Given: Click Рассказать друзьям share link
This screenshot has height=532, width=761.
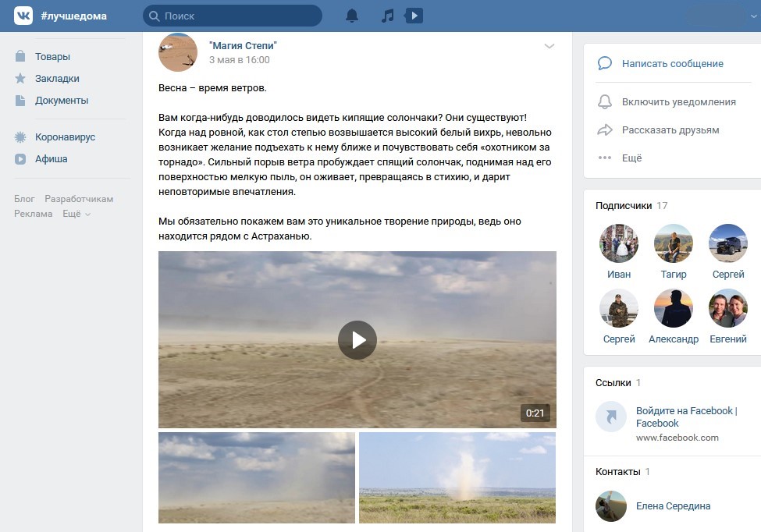Looking at the screenshot, I should (670, 130).
